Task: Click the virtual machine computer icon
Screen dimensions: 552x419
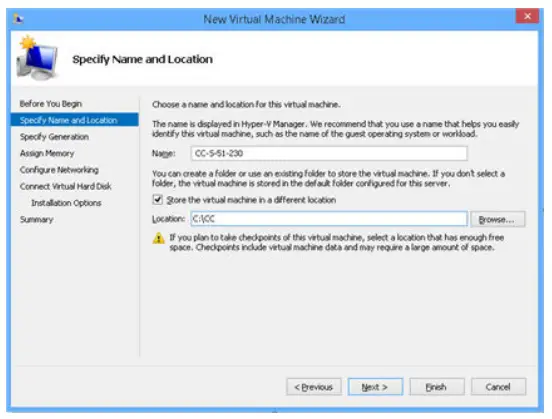Action: [x=37, y=58]
